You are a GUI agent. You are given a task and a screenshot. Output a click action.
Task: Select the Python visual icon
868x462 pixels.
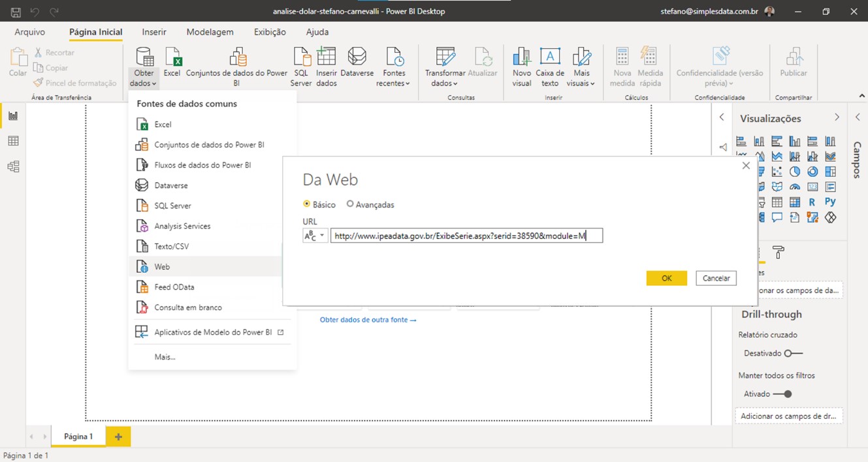click(x=830, y=202)
